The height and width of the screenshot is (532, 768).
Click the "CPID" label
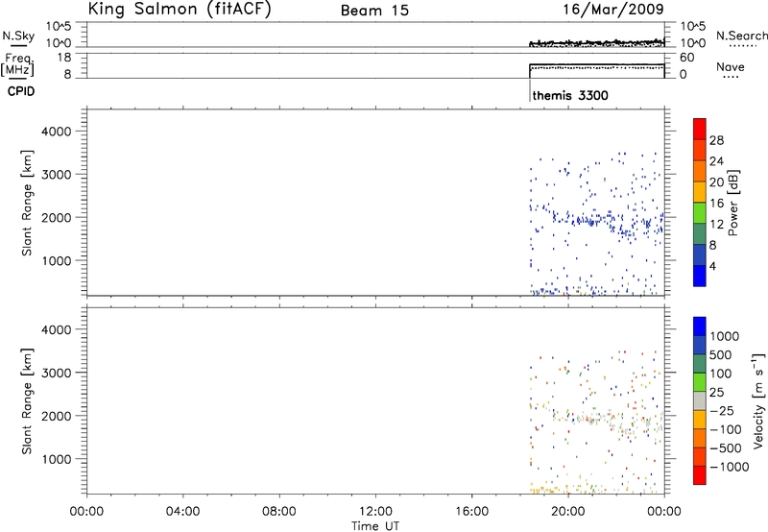pyautogui.click(x=21, y=91)
